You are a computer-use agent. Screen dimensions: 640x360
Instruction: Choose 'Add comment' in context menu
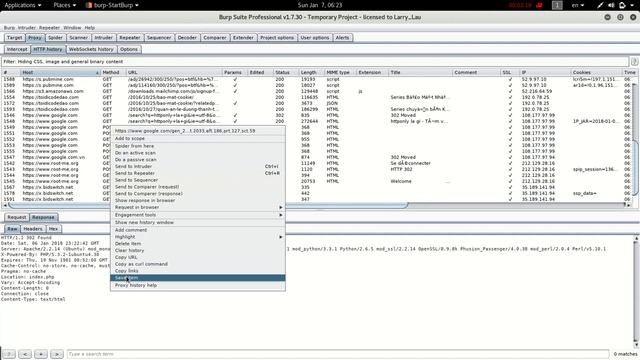[x=198, y=230]
